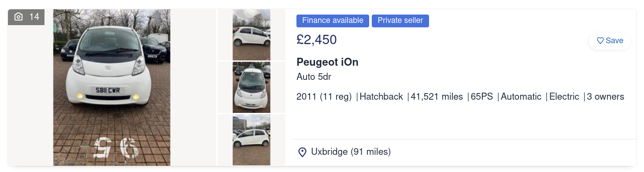Click the 3 owners text

point(606,97)
